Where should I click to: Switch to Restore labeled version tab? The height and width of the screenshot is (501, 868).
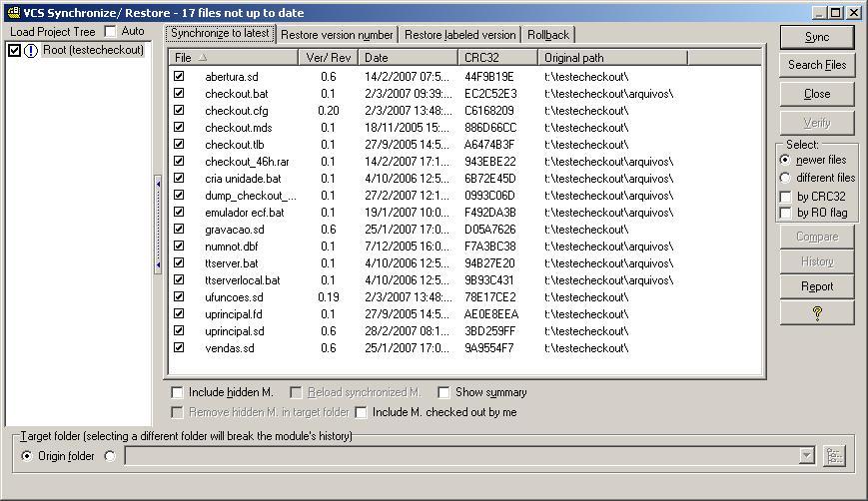point(460,35)
